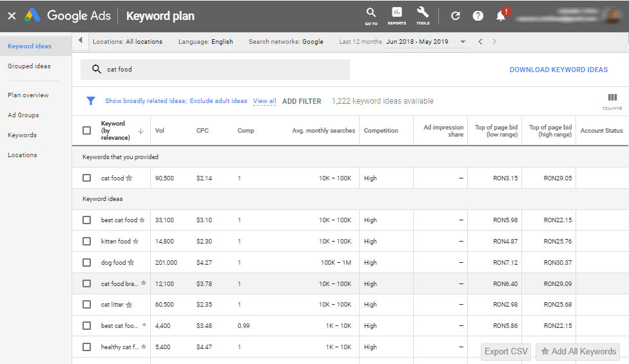Image resolution: width=629 pixels, height=364 pixels.
Task: Check the best cat food row checkbox
Action: [86, 220]
